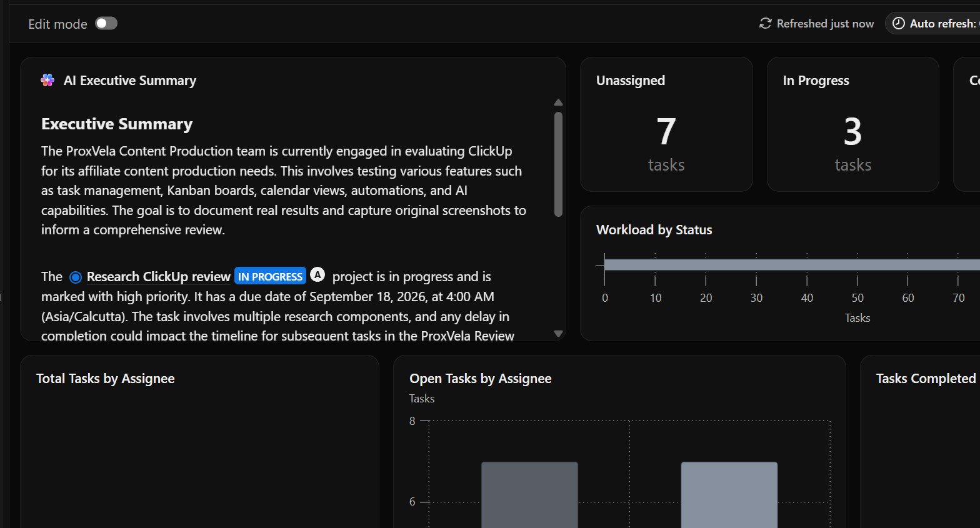This screenshot has height=528, width=980.
Task: Click the summary scrollbar up arrow
Action: [x=558, y=102]
